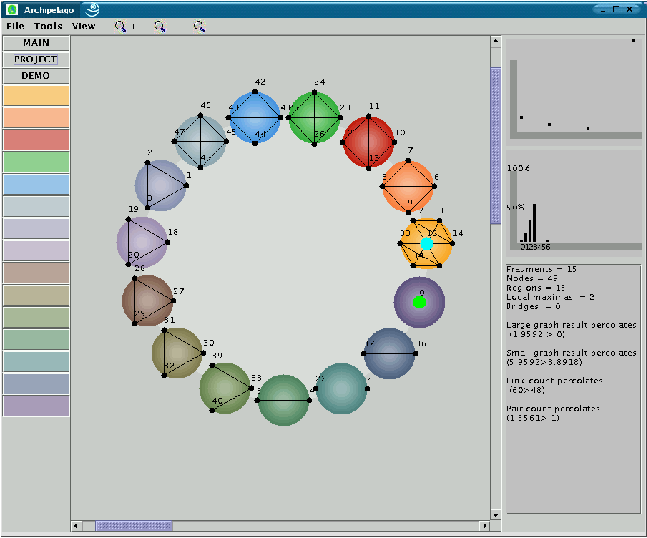Click the leftmost magnifier zoom icon in toolbar

tap(121, 26)
